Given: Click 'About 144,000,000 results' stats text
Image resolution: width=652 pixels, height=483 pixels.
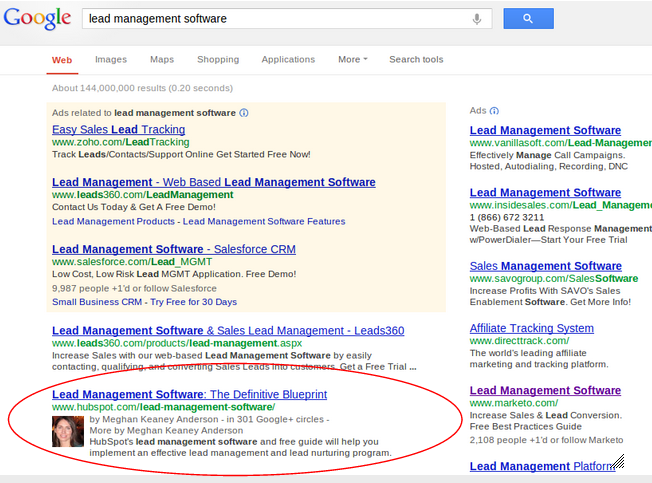Looking at the screenshot, I should 142,88.
